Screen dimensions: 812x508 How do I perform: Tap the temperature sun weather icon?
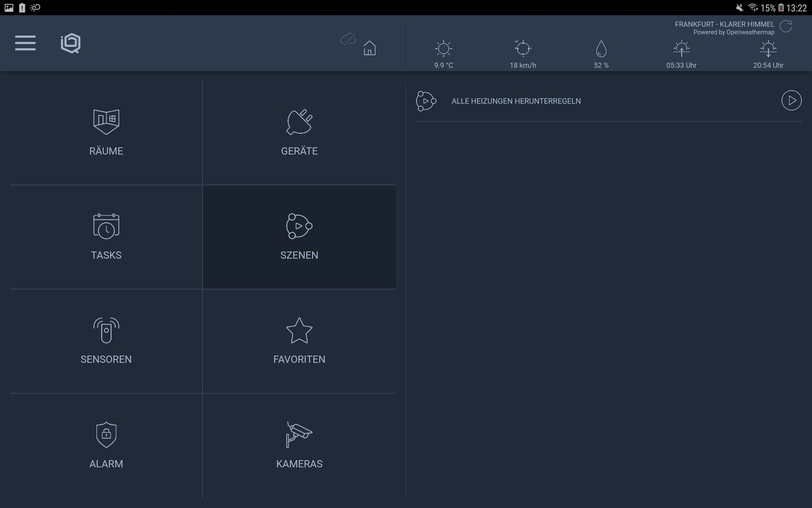[443, 49]
